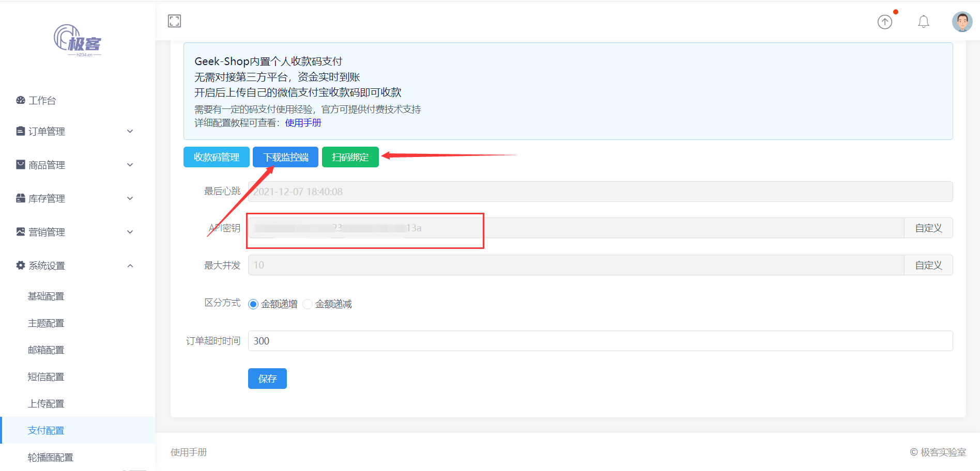The width and height of the screenshot is (980, 471).
Task: Click the 工作台 dashboard icon
Action: pos(21,100)
